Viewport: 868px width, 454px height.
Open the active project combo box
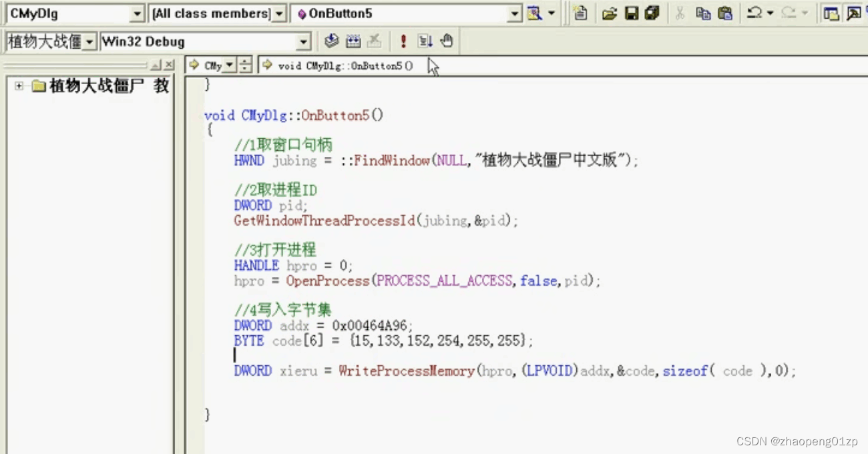point(89,42)
